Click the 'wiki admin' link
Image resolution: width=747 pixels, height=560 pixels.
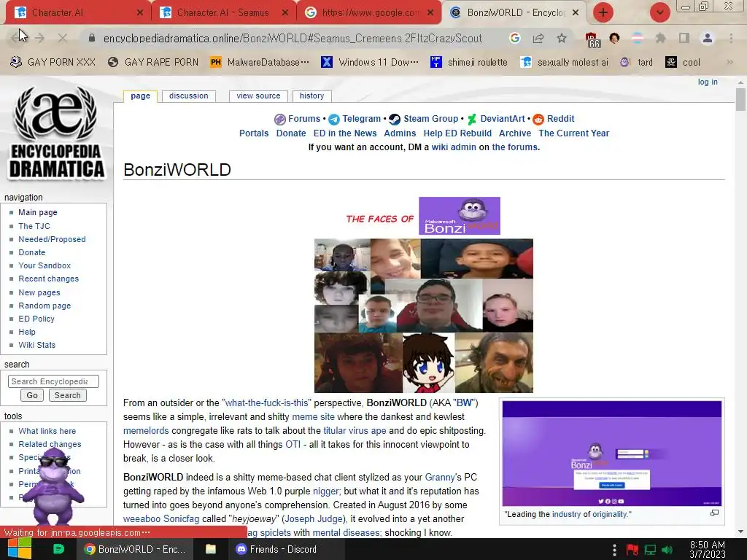pos(454,147)
